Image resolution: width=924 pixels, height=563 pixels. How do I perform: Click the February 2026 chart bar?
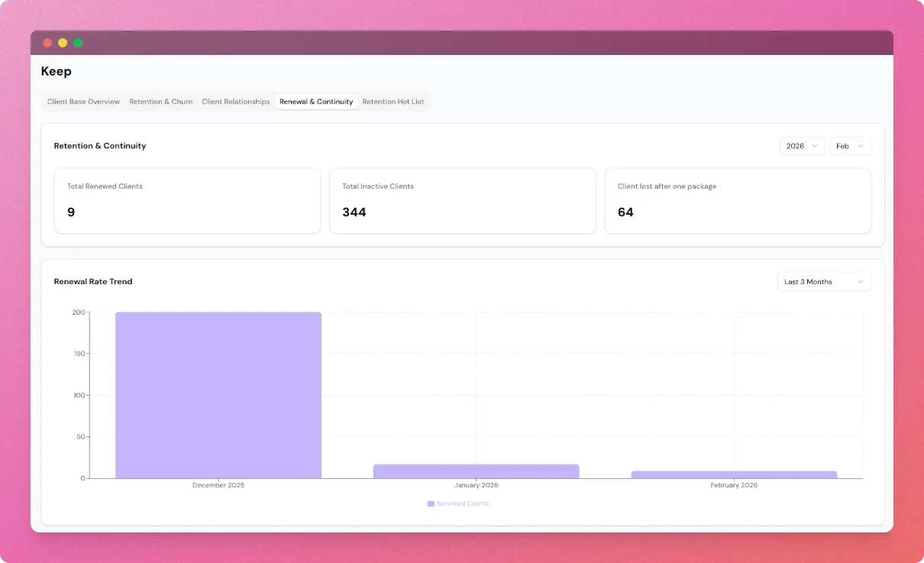tap(734, 474)
